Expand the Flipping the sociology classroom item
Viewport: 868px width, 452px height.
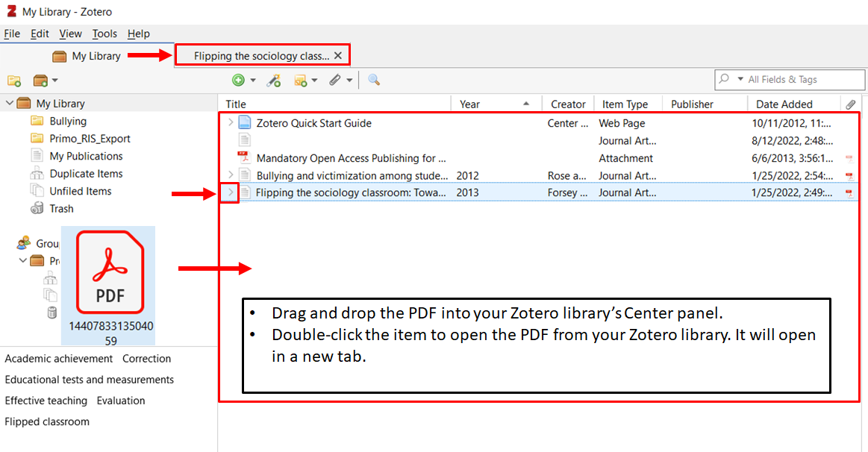pyautogui.click(x=231, y=193)
